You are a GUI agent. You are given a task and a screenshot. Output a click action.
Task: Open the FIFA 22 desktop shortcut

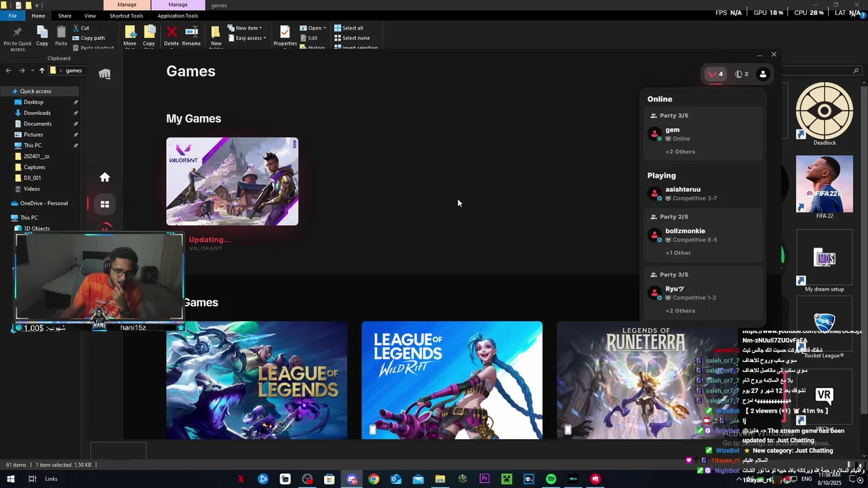tap(825, 187)
